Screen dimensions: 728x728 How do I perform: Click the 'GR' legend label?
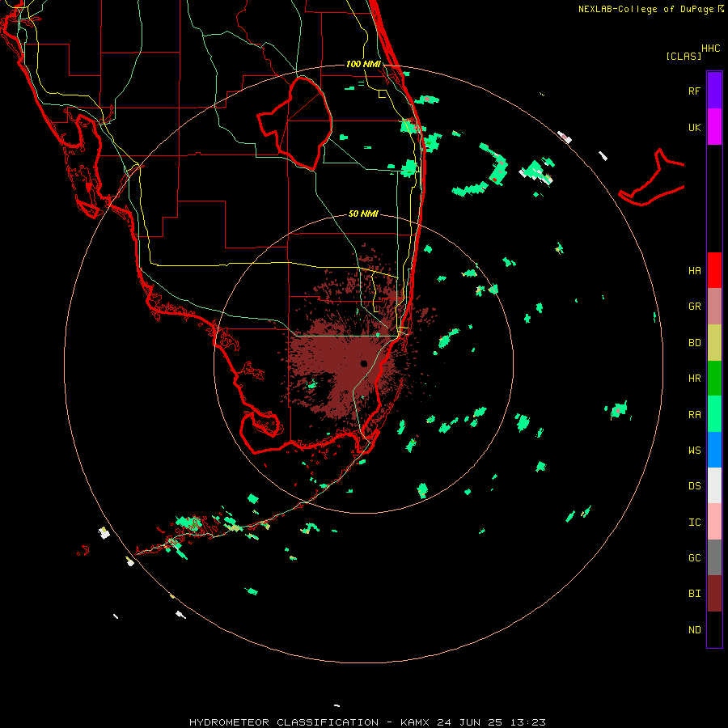click(x=694, y=307)
